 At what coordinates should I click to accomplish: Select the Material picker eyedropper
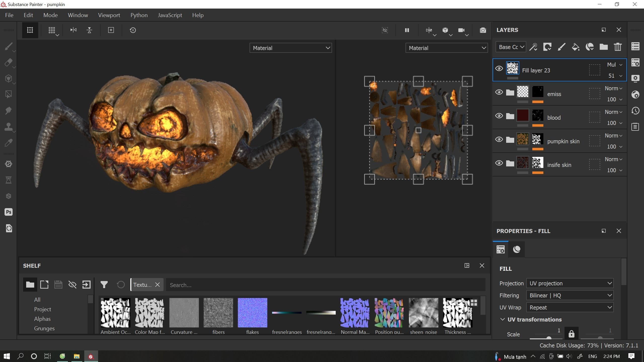[x=9, y=143]
